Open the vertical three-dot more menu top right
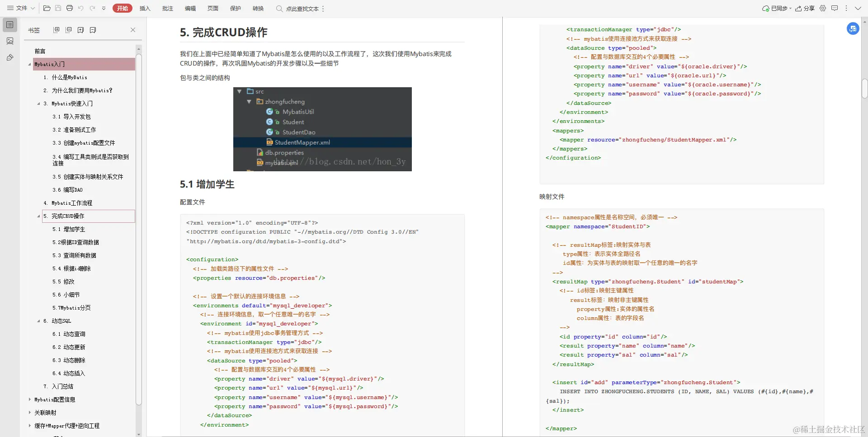Image resolution: width=868 pixels, height=437 pixels. 846,8
